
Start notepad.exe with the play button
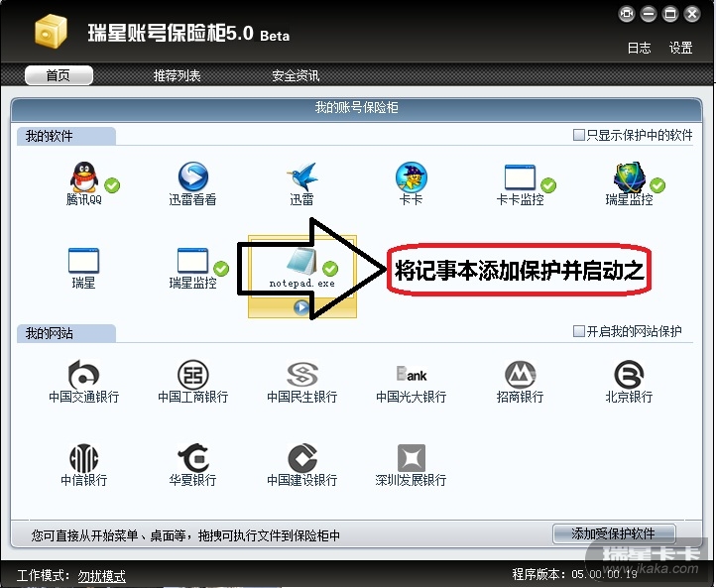[300, 307]
